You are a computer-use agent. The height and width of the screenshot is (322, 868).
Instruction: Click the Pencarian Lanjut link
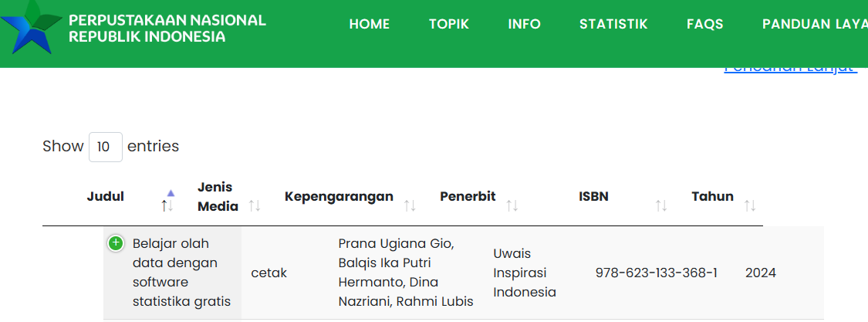(790, 68)
